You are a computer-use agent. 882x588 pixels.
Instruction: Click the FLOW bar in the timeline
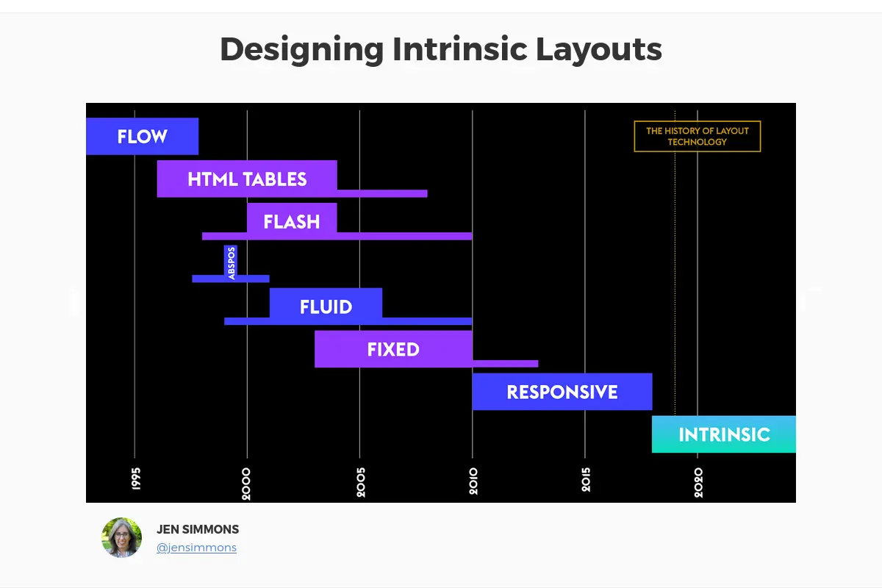[x=142, y=137]
